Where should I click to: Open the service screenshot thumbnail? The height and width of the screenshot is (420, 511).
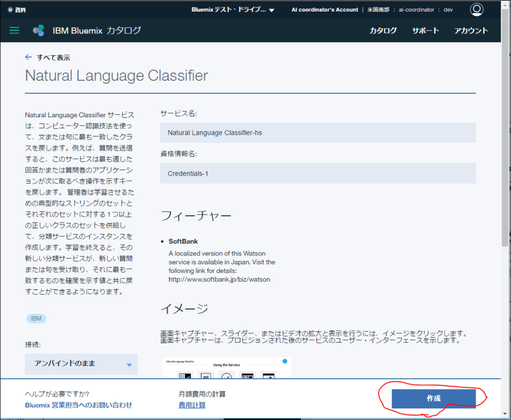coord(227,368)
